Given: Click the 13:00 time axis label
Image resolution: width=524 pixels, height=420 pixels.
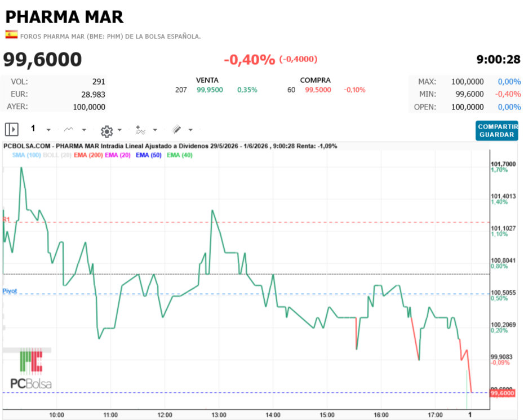Looking at the screenshot, I should coord(219,415).
